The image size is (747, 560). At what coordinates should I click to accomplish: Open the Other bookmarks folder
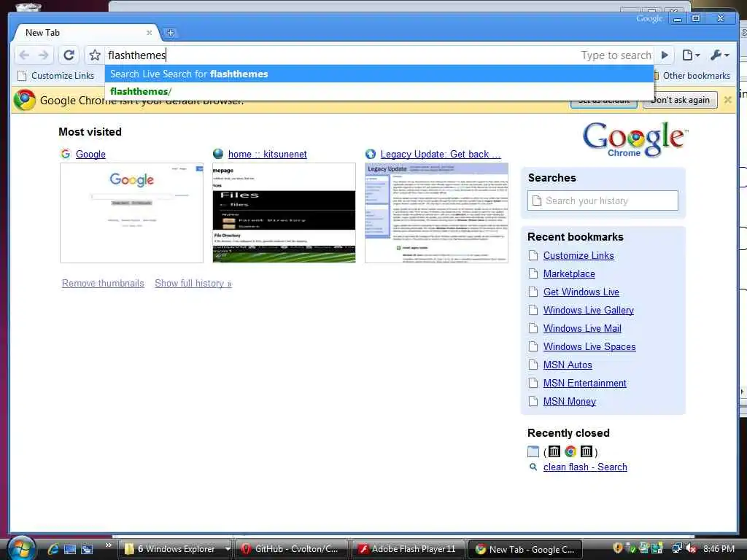tap(693, 76)
